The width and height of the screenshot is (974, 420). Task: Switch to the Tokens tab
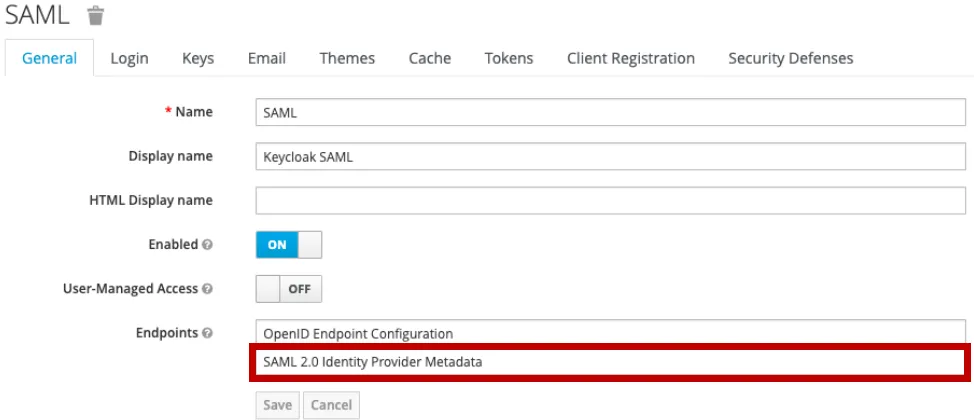(x=508, y=59)
